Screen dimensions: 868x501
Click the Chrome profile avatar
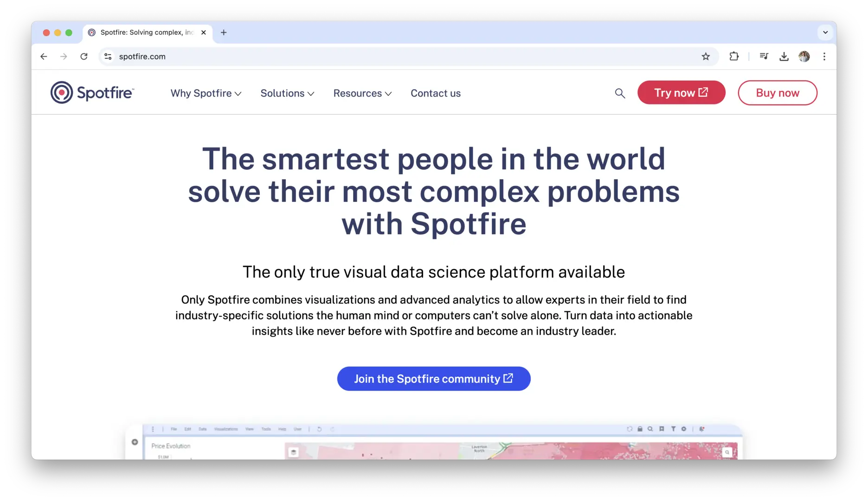pos(804,56)
